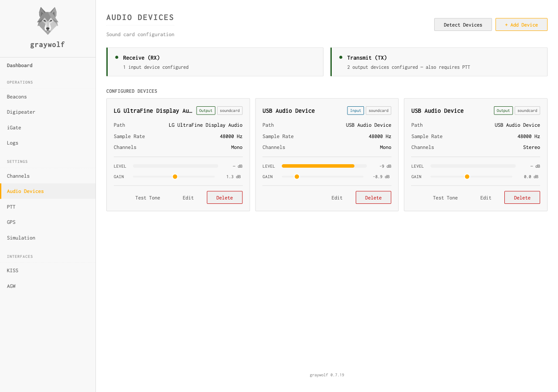Edit the USB Audio input device
558x392 pixels.
pos(337,197)
